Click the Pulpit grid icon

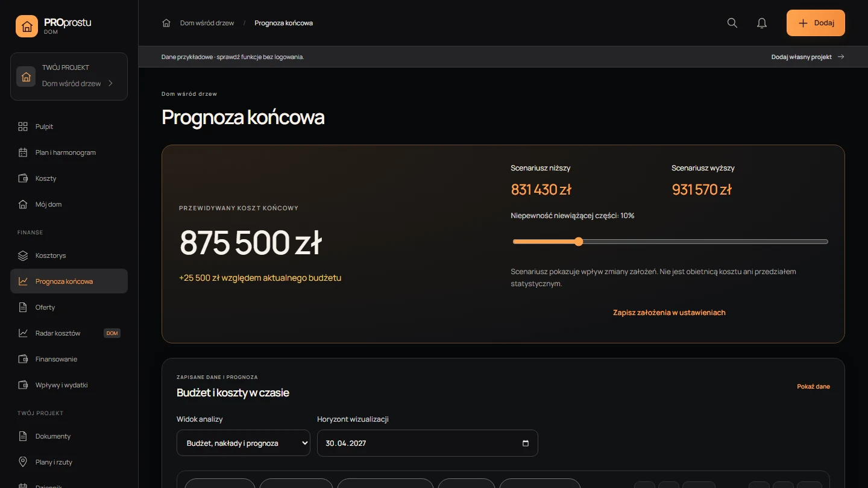pyautogui.click(x=23, y=127)
